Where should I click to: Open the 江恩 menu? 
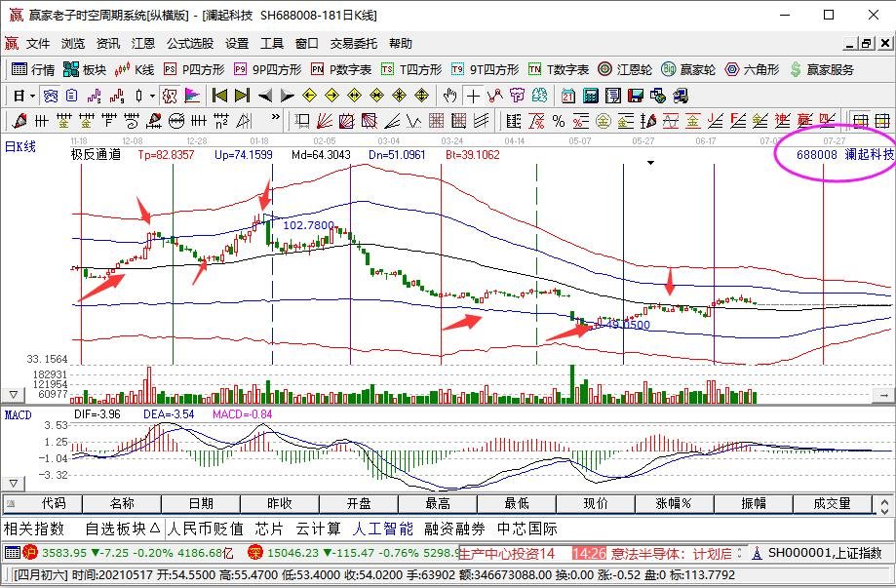tap(143, 44)
